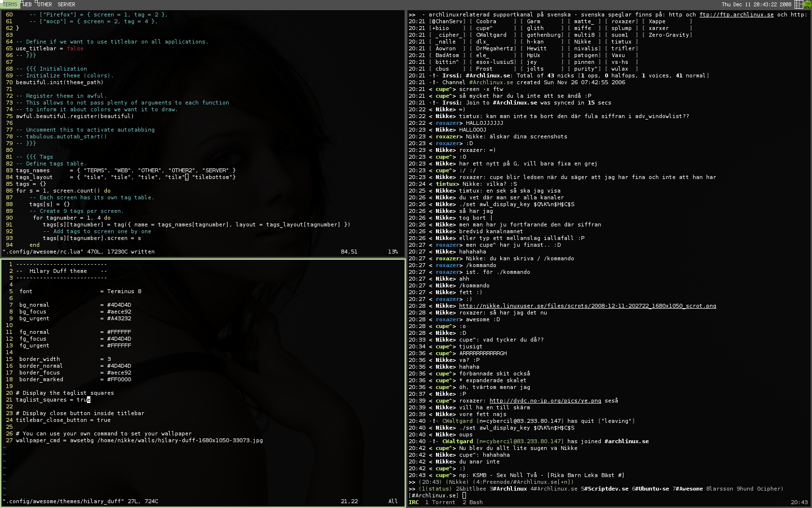This screenshot has width=812, height=508.
Task: Click the 'font = Terminus 8' line
Action: 80,291
